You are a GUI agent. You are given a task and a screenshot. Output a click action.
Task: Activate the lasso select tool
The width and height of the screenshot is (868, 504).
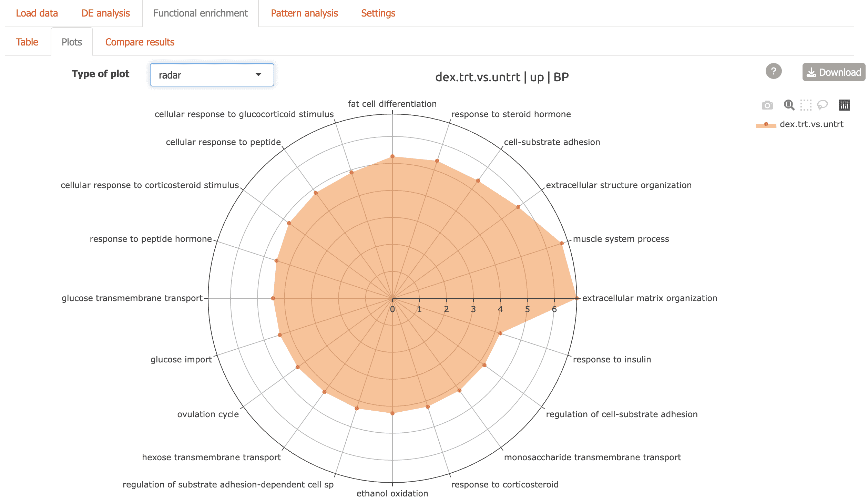click(x=823, y=105)
